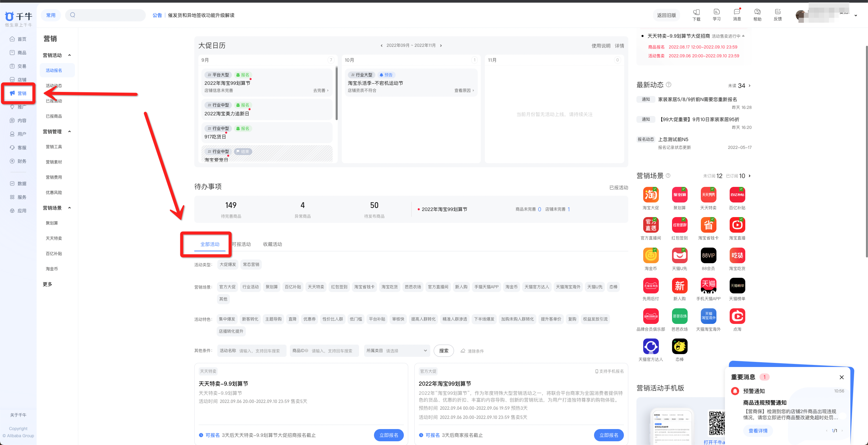Switch to the 收藏活动 tab

click(273, 244)
